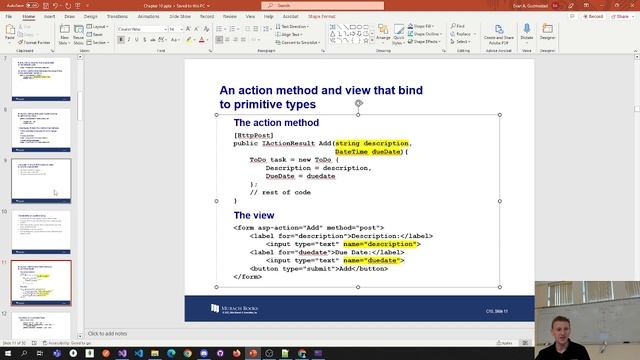Image resolution: width=640 pixels, height=360 pixels.
Task: Open Visual Studio Code from taskbar
Action: tap(138, 353)
